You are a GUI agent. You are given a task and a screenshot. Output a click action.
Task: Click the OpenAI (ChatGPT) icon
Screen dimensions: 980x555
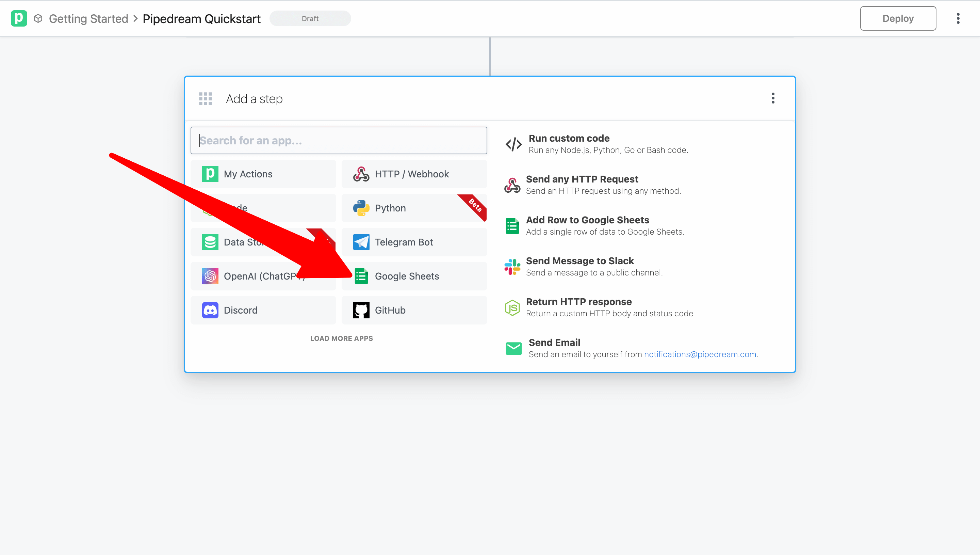210,276
